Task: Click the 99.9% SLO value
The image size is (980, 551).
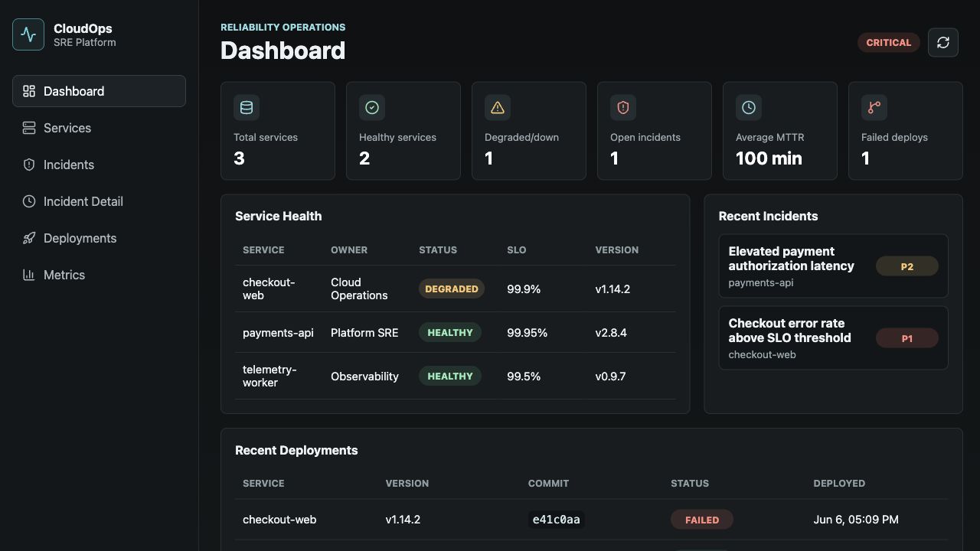Action: [x=524, y=289]
